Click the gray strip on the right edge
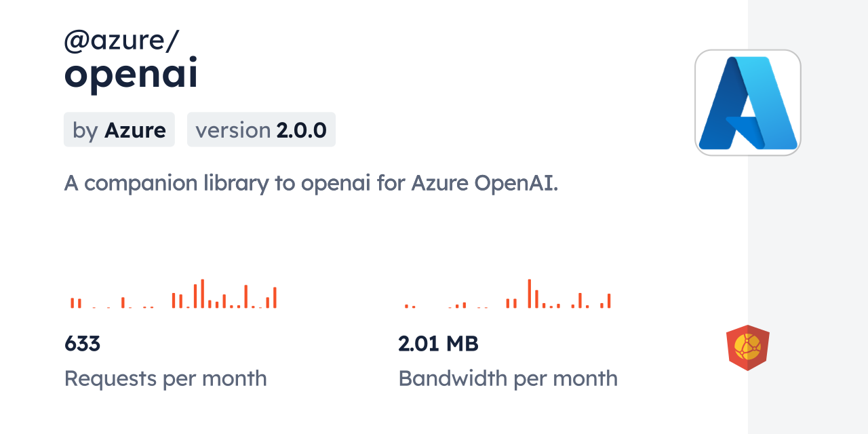 pyautogui.click(x=808, y=217)
